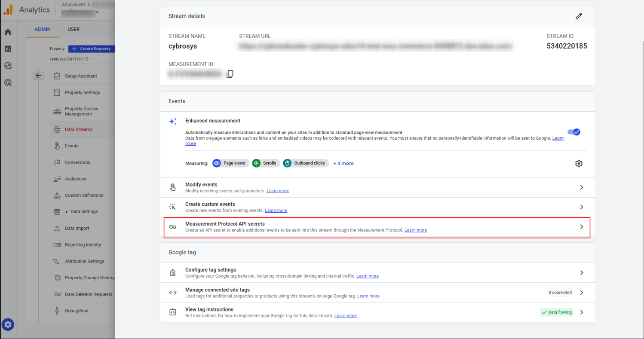Show the '+ 4 more' measuring options
Image resolution: width=644 pixels, height=339 pixels.
coord(343,163)
